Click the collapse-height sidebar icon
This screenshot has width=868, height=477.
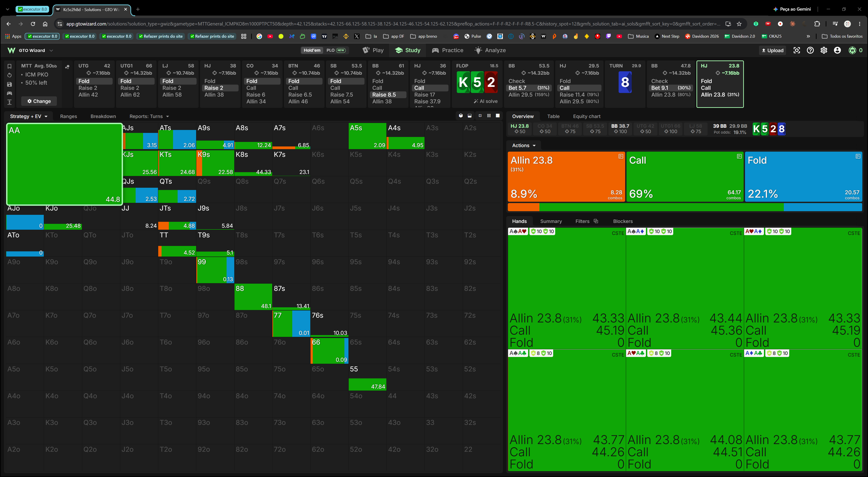9,102
